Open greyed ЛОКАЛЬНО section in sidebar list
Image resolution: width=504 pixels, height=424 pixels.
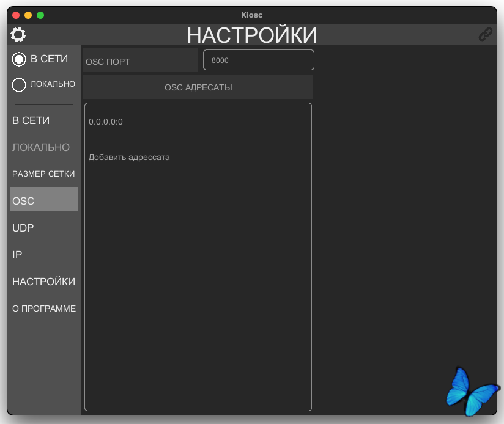[x=41, y=147]
